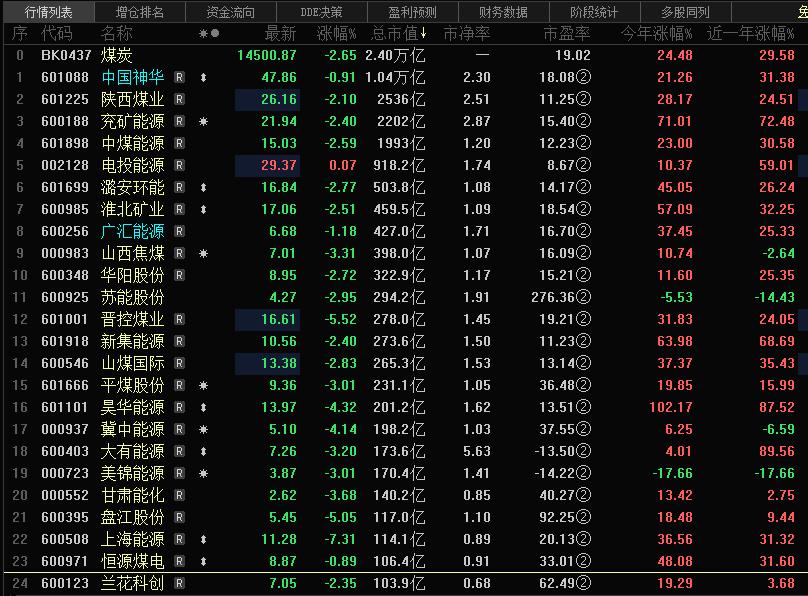
Task: Open the 阶段统计 tab
Action: point(594,12)
